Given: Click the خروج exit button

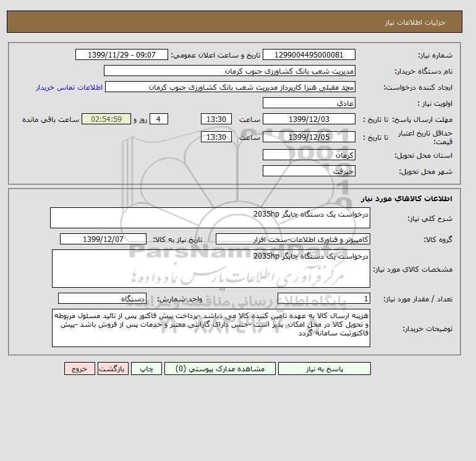Looking at the screenshot, I should coord(80,369).
